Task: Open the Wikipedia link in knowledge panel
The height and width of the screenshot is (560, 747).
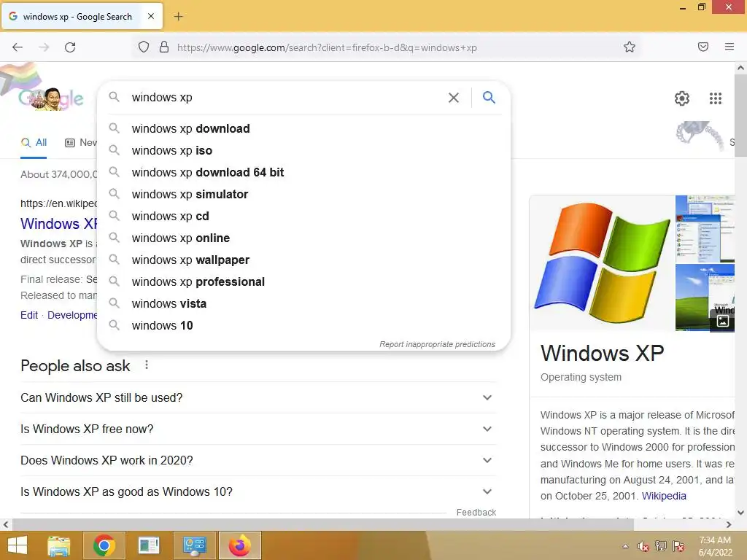Action: tap(664, 496)
